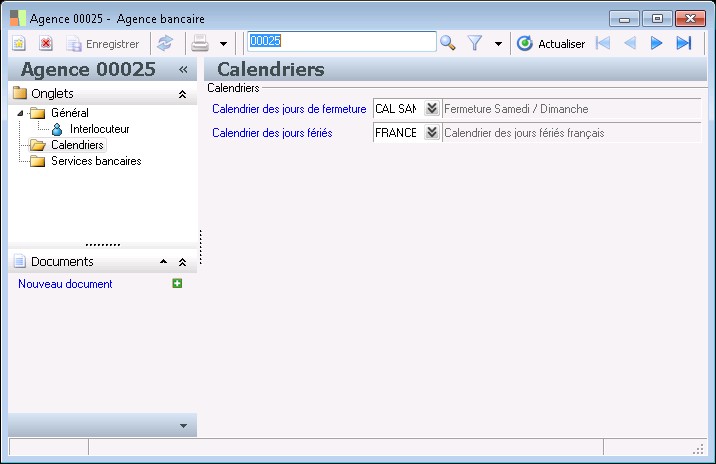Click the Interlocuteur person icon
The image size is (716, 464).
57,129
